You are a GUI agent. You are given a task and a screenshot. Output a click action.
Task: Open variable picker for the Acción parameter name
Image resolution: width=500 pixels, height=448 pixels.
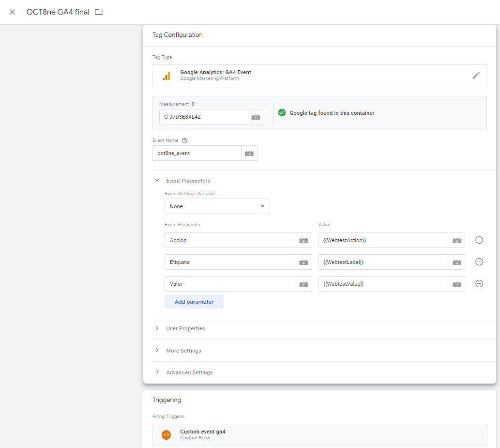point(303,240)
